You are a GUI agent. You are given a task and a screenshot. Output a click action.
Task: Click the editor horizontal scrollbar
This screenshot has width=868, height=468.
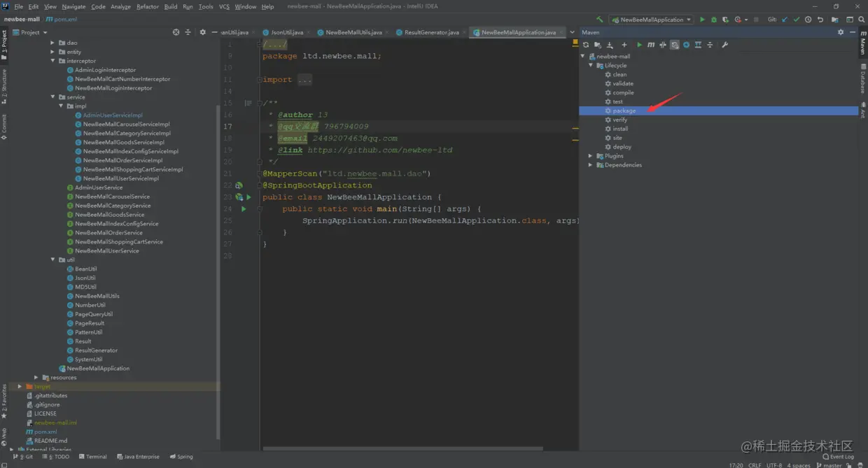[x=402, y=448]
